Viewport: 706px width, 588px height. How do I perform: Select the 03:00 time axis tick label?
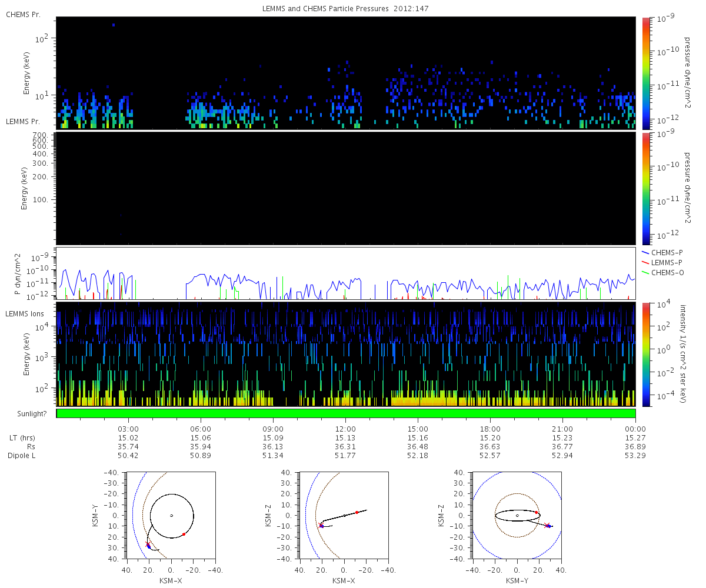[128, 429]
